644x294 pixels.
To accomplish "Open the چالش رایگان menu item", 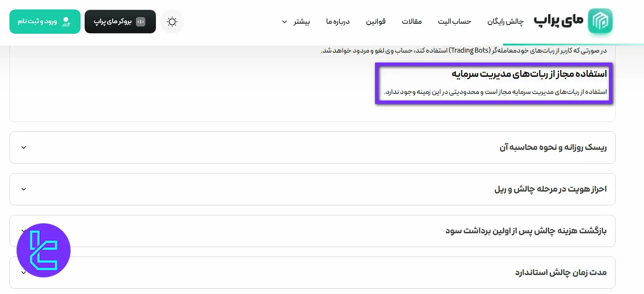I will pyautogui.click(x=506, y=21).
